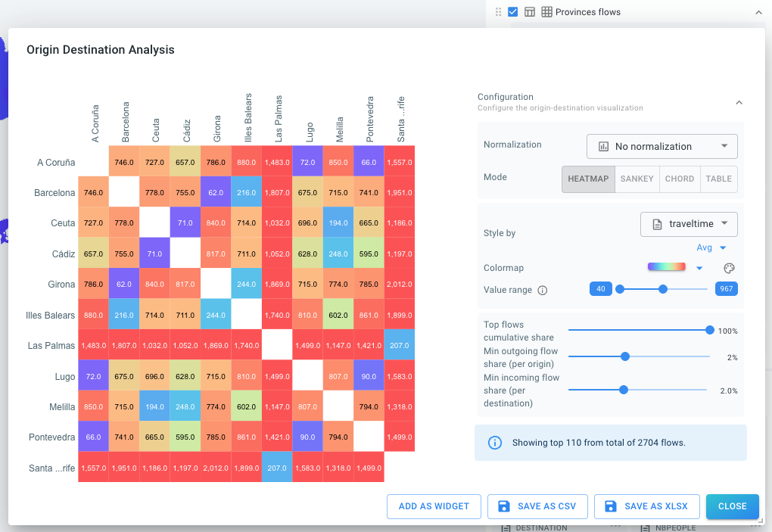Screen dimensions: 772x532
Task: Open the Normalization dropdown
Action: (x=661, y=146)
